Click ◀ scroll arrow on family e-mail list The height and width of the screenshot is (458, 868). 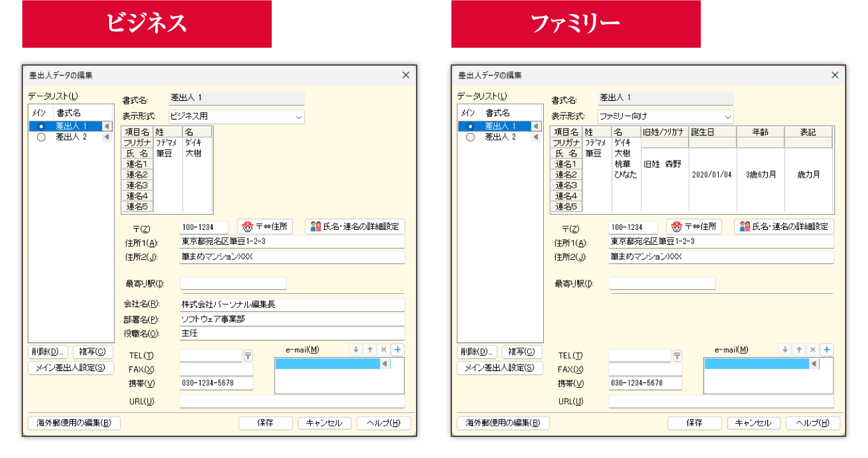pos(815,363)
